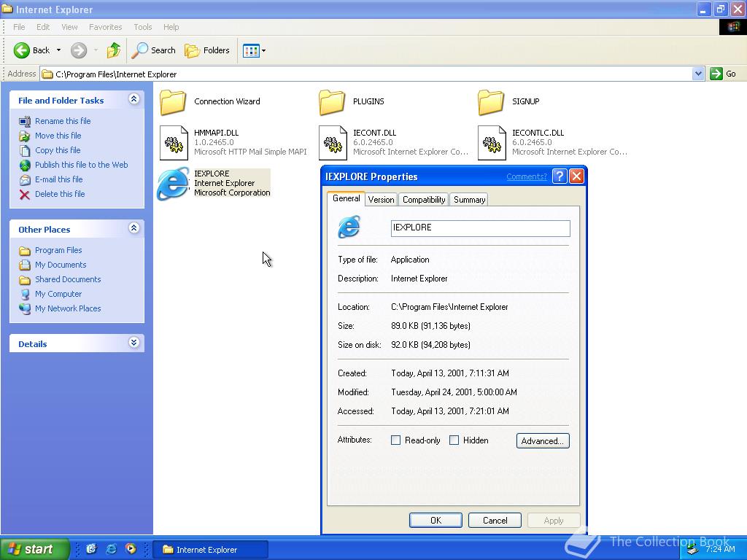Click the globe Publish icon
The image size is (747, 560).
24,166
